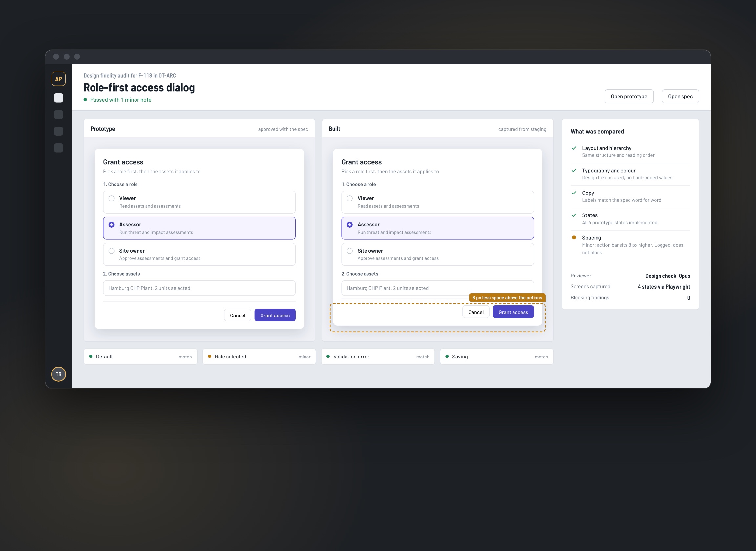Select Viewer radio in Prototype panel
Screen dimensions: 756x551
coord(112,198)
